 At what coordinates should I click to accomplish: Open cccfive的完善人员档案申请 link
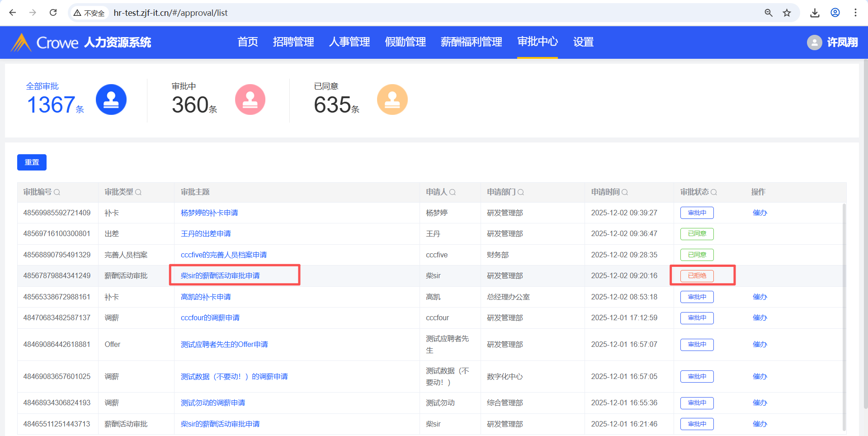(x=224, y=255)
